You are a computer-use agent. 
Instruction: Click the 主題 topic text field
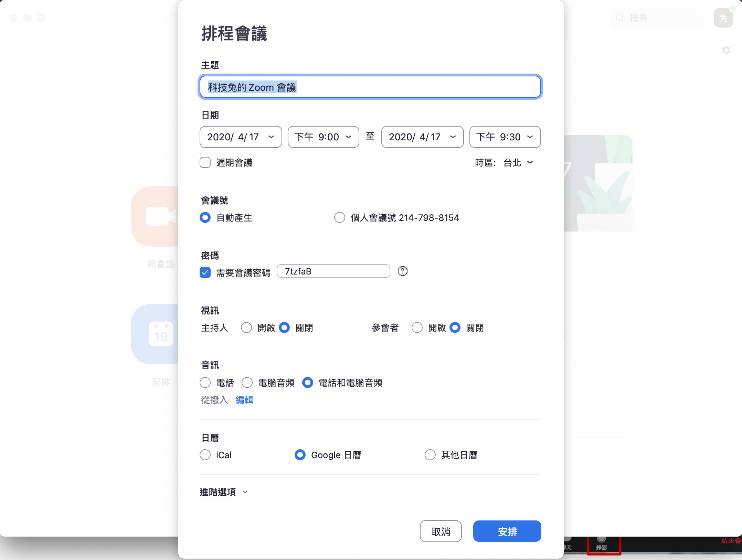click(370, 87)
